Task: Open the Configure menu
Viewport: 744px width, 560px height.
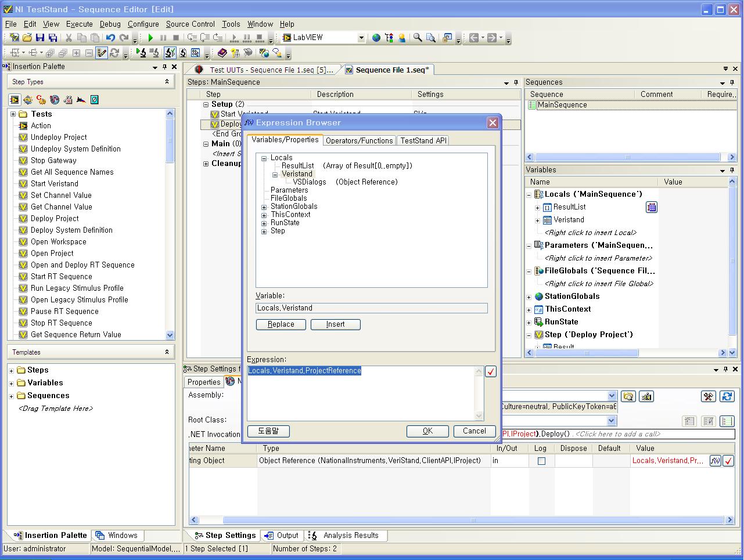Action: click(x=143, y=24)
